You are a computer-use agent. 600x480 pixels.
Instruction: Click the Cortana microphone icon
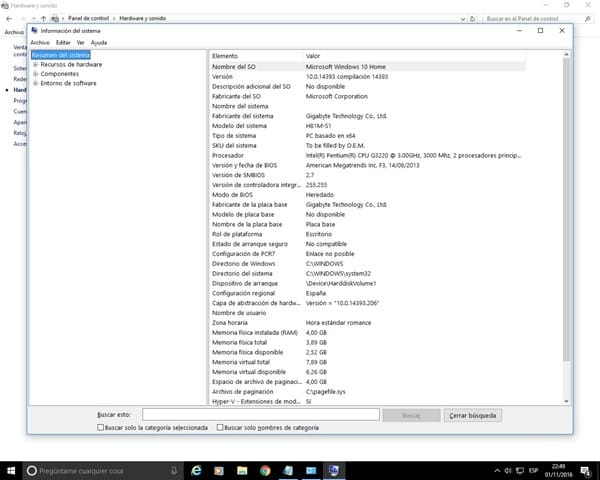click(x=174, y=470)
